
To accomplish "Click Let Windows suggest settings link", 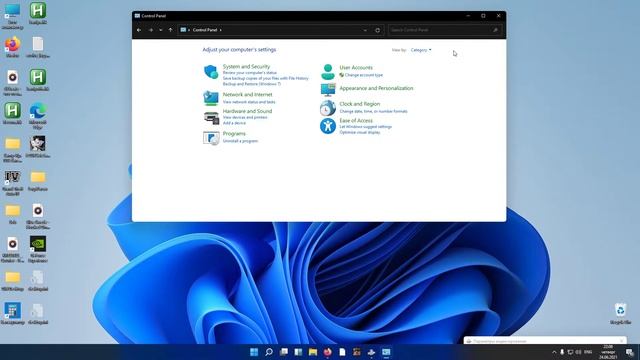I will pyautogui.click(x=365, y=127).
